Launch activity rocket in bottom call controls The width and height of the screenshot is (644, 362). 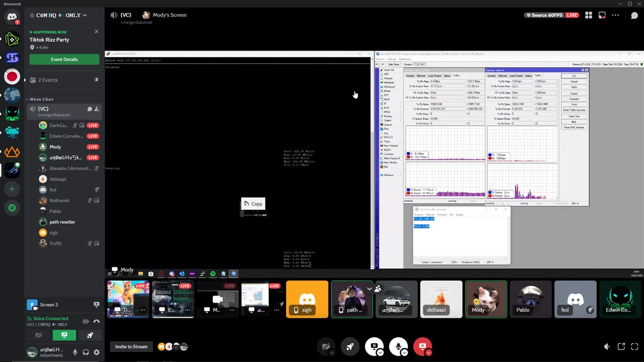pos(350,346)
